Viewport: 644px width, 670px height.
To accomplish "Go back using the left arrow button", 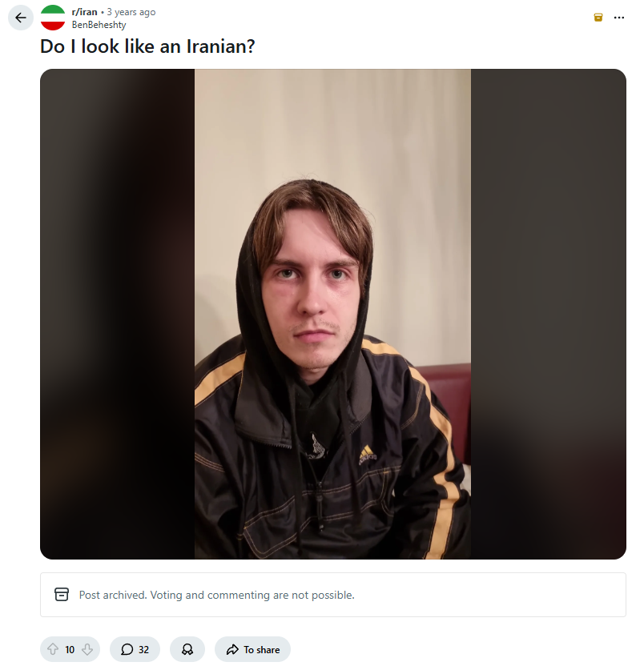I will tap(21, 18).
